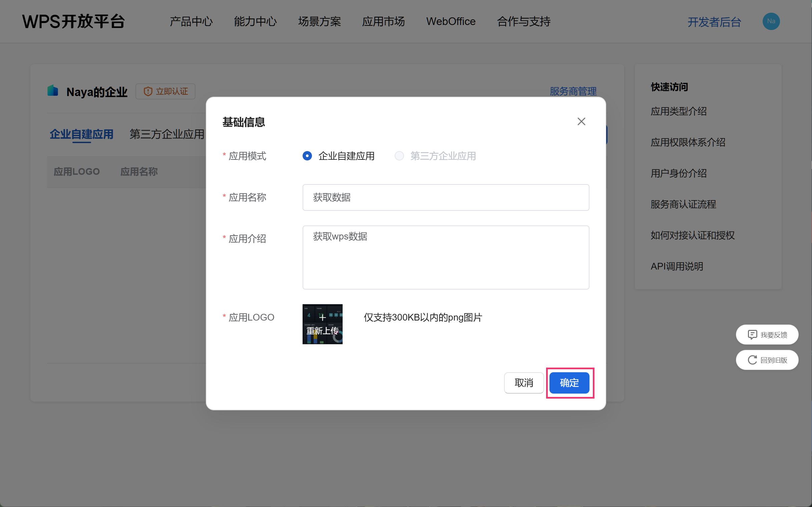Click the 立即认证 shield badge
The height and width of the screenshot is (507, 812).
point(165,91)
